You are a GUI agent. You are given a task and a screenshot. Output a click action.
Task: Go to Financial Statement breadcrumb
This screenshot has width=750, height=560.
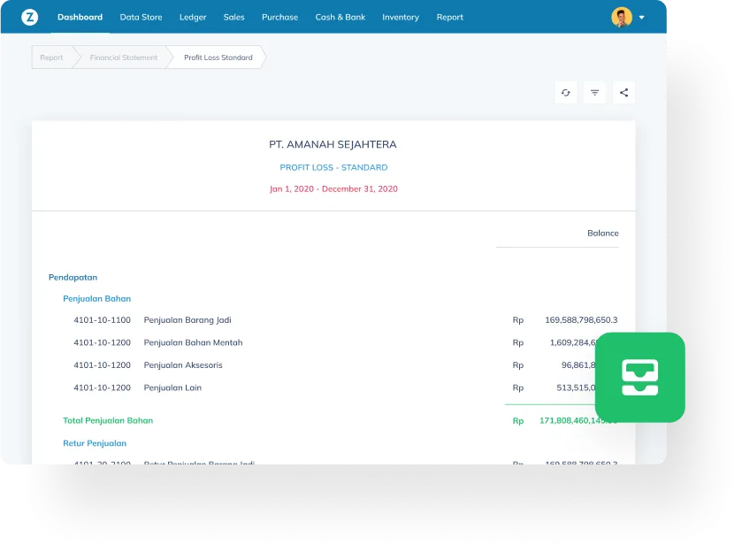pyautogui.click(x=124, y=58)
